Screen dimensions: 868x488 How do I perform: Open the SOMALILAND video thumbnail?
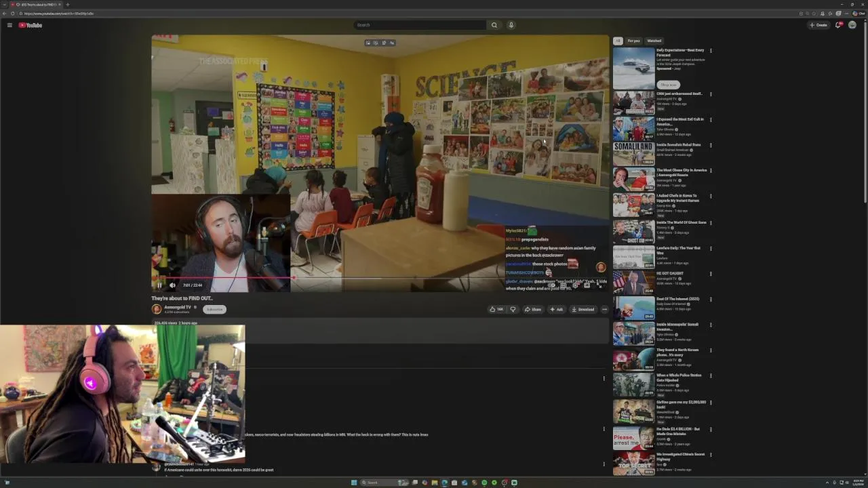[x=633, y=153]
